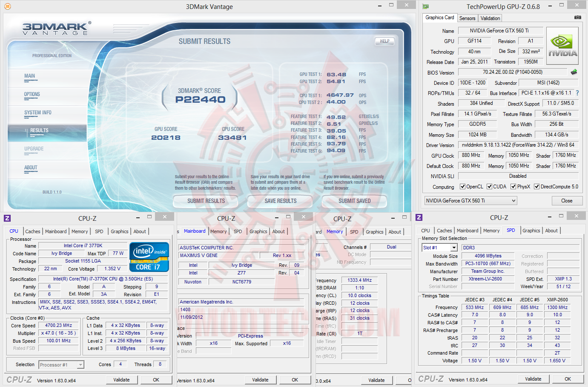The width and height of the screenshot is (588, 387).
Task: Open Main in the 3DMark Vantage sidebar
Action: 30,77
